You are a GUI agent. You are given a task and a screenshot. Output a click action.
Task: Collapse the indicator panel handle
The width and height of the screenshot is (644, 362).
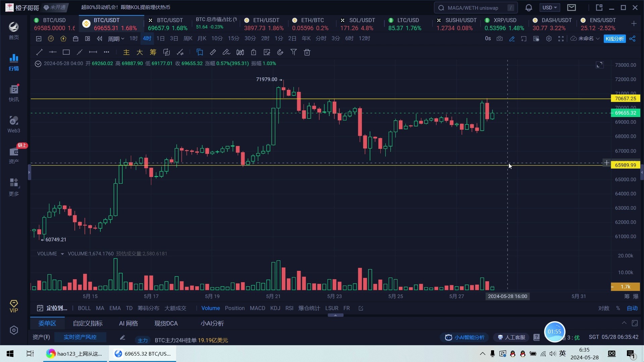(335, 315)
